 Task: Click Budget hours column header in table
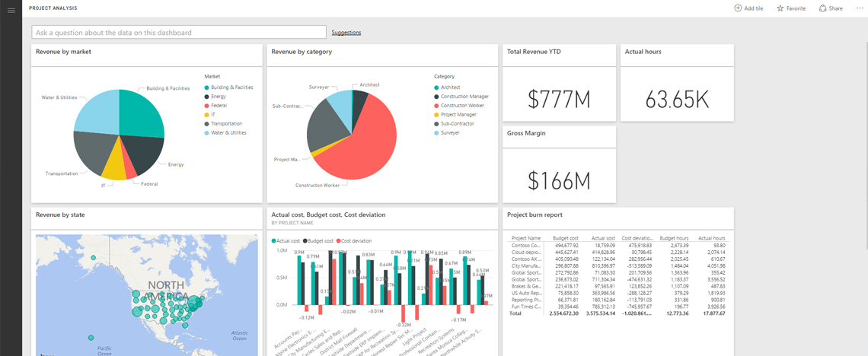(675, 237)
